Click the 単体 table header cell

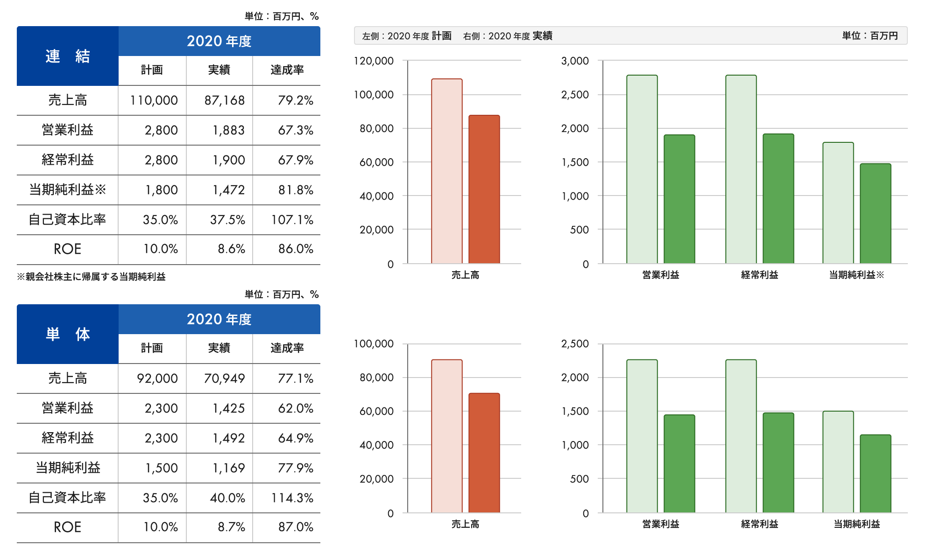(68, 334)
